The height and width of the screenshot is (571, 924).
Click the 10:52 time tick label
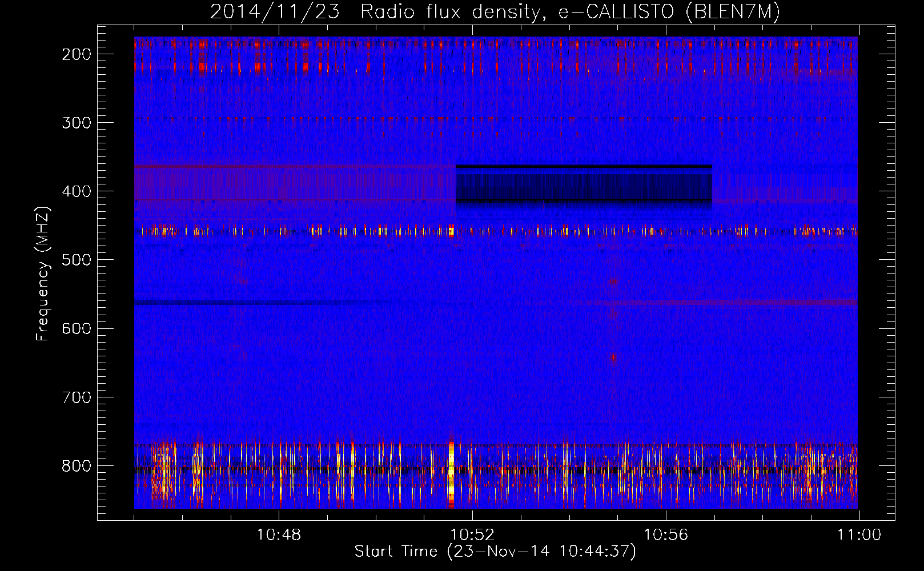point(472,535)
